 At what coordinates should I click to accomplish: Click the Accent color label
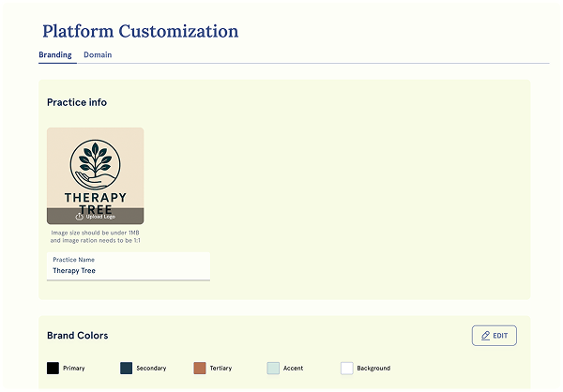[293, 369]
